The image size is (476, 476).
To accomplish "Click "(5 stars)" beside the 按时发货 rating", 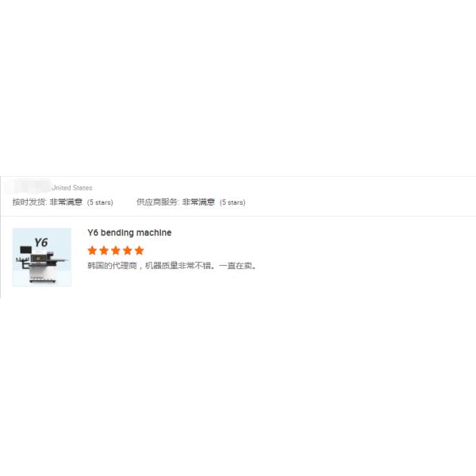I will [x=100, y=202].
